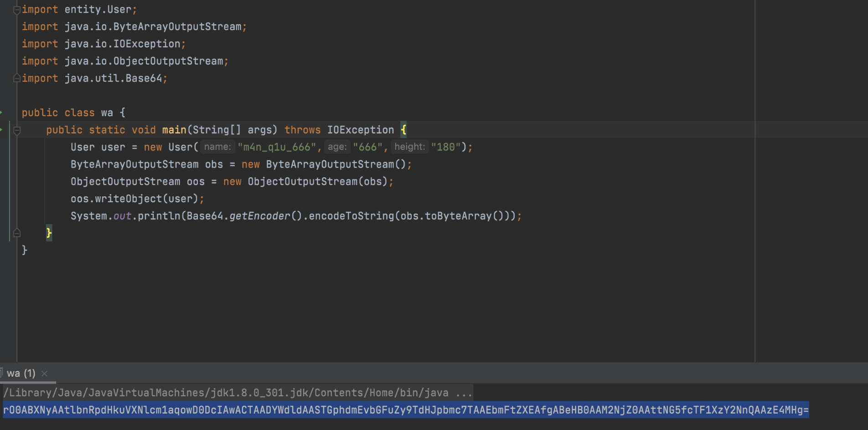Click the 'oos.writeObject(user);' statement
Image resolution: width=868 pixels, height=430 pixels.
click(x=137, y=199)
